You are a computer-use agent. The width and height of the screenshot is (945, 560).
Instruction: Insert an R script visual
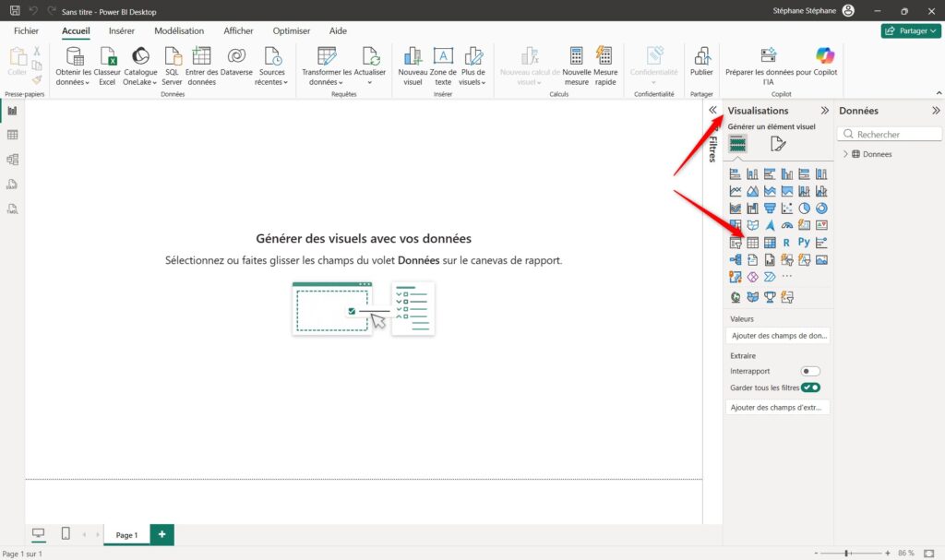[x=786, y=243]
